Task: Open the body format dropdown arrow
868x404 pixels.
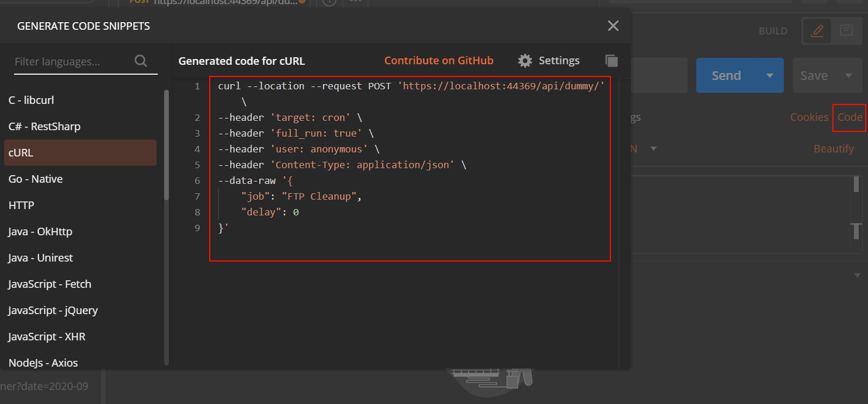Action: pos(654,149)
